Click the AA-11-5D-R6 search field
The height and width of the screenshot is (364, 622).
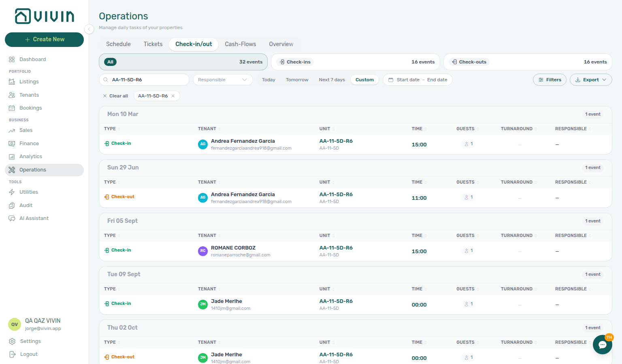144,80
